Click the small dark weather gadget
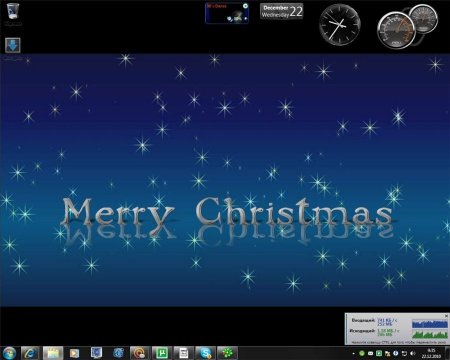Viewport: 450px width, 360px height. [226, 13]
